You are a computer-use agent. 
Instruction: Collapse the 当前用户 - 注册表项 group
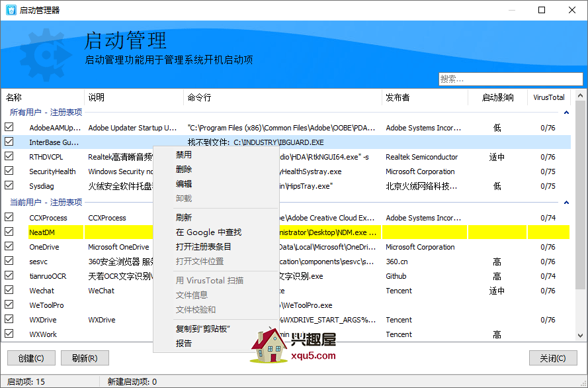point(566,203)
